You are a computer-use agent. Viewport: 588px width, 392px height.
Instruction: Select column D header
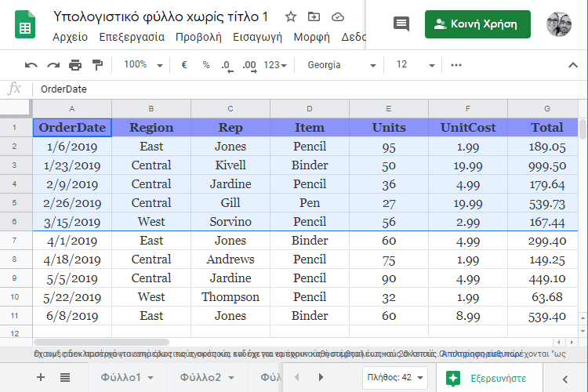(x=310, y=109)
